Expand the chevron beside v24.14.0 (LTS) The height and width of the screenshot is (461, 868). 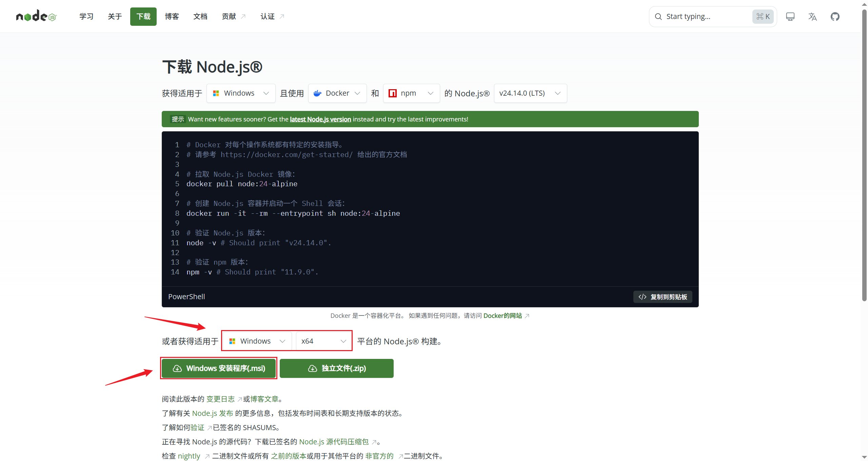[557, 93]
